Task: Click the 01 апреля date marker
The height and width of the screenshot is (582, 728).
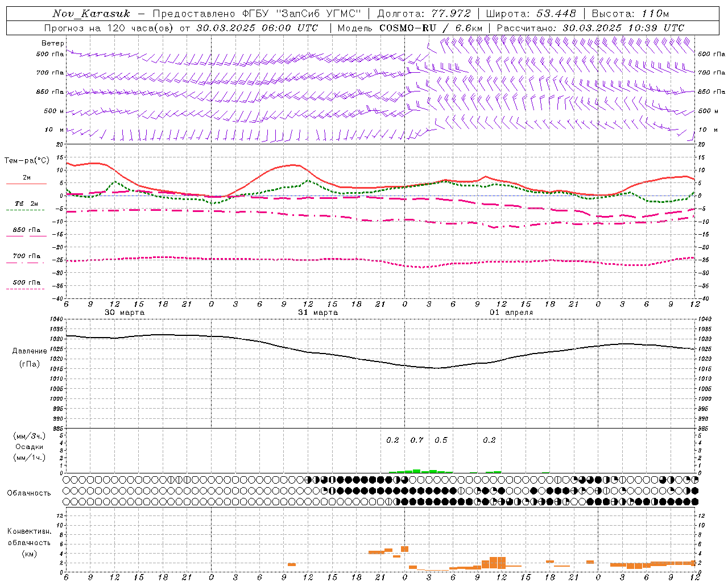Action: tap(511, 313)
